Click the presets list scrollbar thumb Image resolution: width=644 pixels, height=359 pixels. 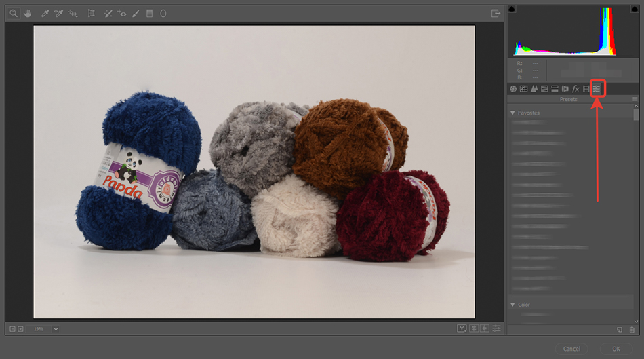636,114
